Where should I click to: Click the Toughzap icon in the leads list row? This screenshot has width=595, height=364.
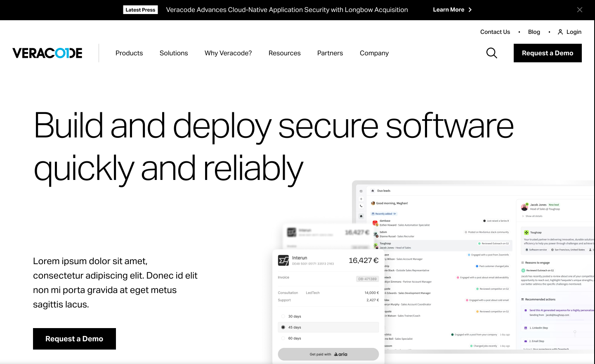[x=375, y=246]
